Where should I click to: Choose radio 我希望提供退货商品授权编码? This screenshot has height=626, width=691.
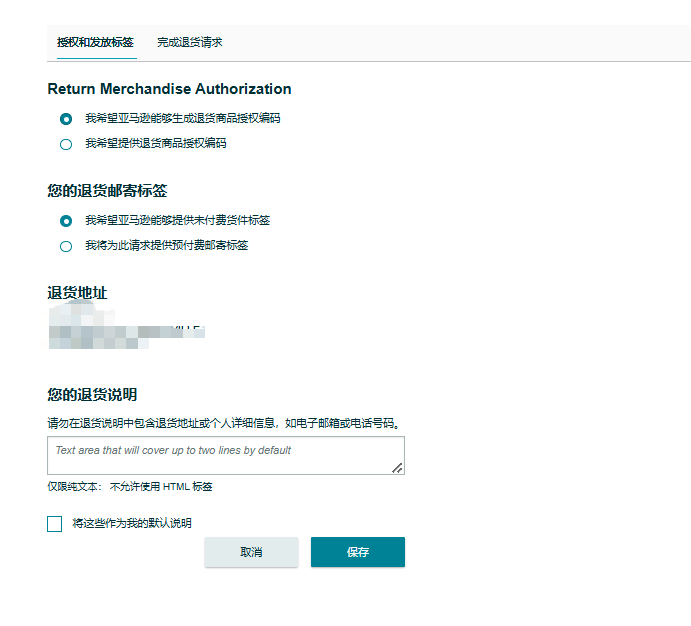tap(66, 144)
